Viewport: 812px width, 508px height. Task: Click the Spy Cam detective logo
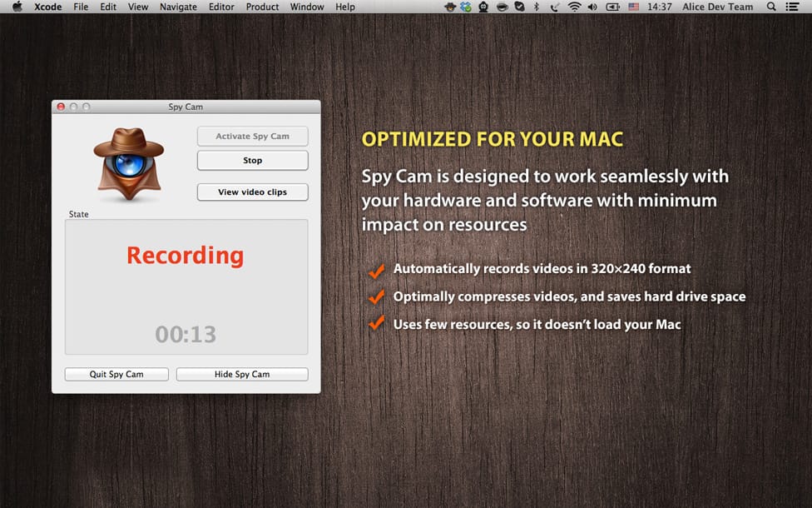click(x=129, y=164)
